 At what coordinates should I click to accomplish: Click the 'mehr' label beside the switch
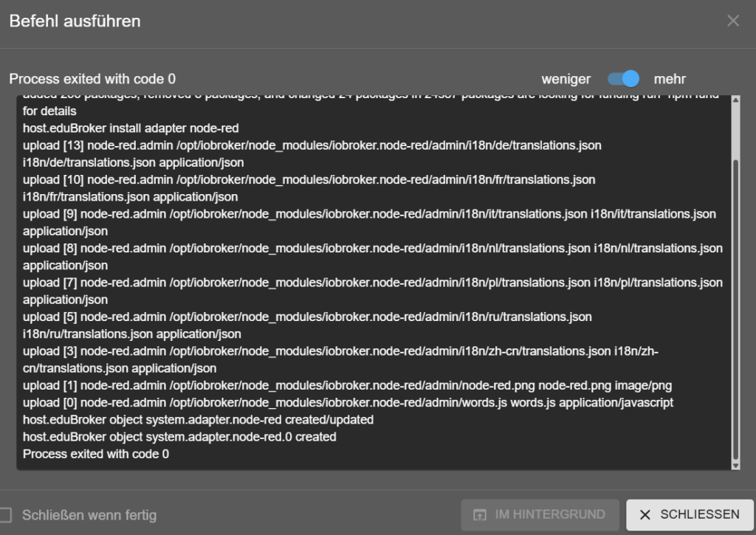coord(670,79)
